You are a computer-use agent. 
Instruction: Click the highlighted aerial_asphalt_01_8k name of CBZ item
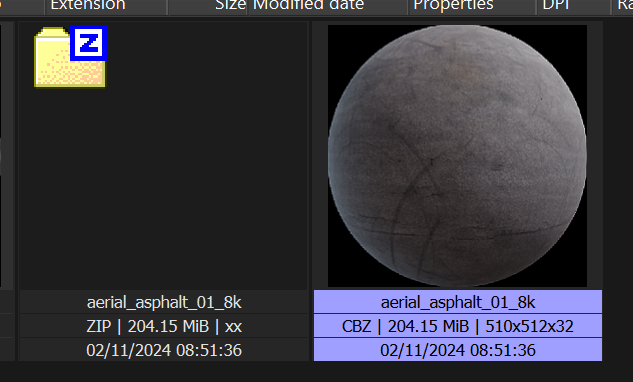(x=458, y=302)
